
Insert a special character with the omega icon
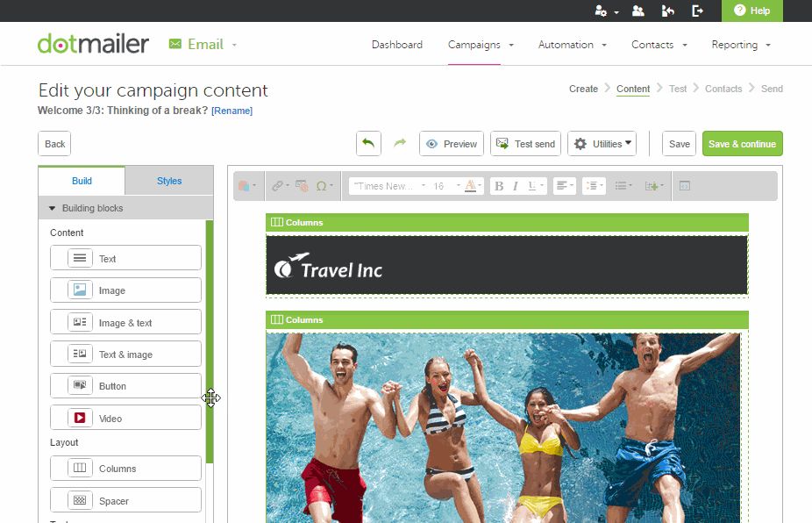[322, 186]
